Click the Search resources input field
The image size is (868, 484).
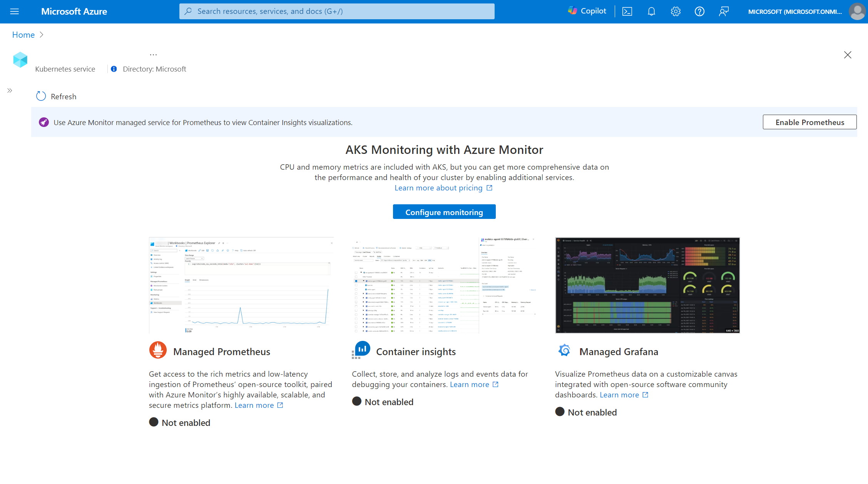[337, 11]
